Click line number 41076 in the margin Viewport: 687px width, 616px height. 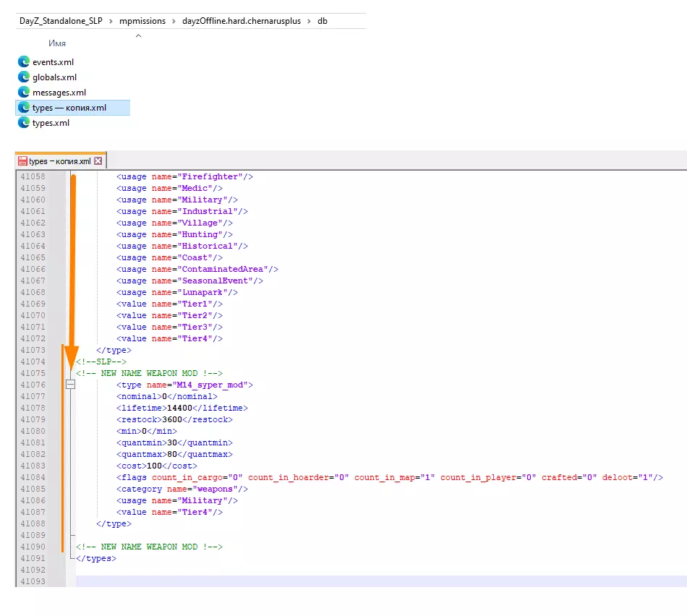click(33, 385)
